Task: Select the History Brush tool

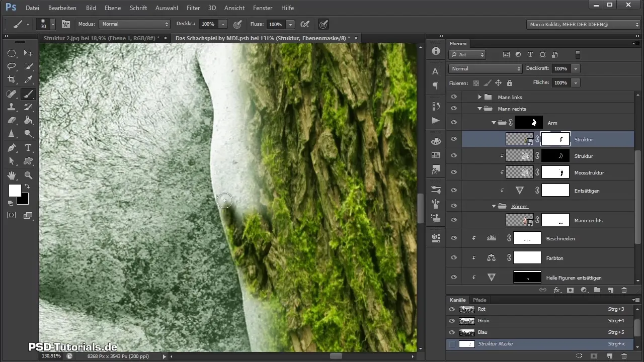Action: (x=28, y=107)
